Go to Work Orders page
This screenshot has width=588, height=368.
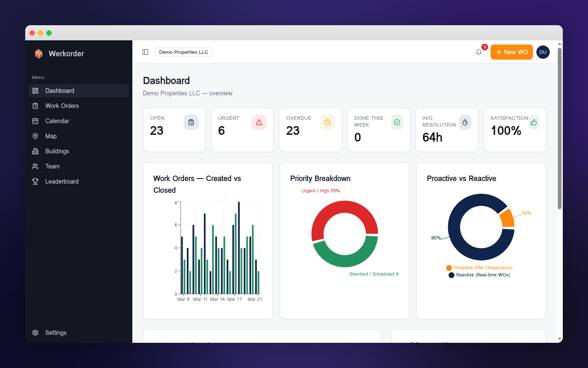(x=79, y=106)
